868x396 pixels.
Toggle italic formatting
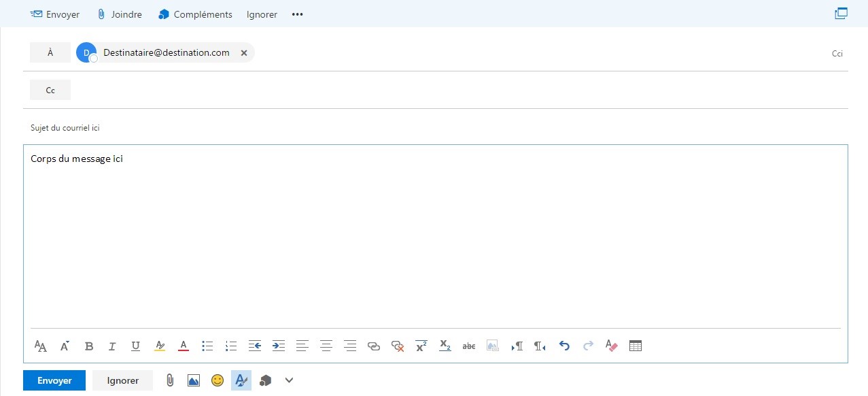(112, 346)
